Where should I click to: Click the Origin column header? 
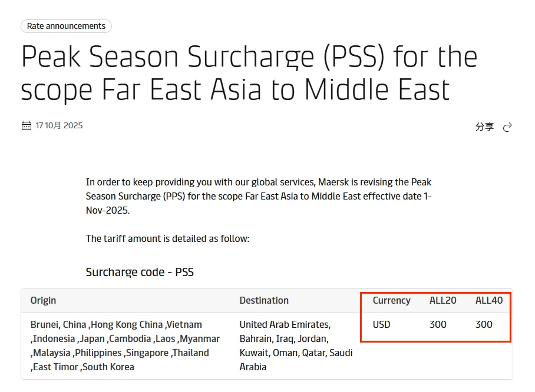[44, 300]
